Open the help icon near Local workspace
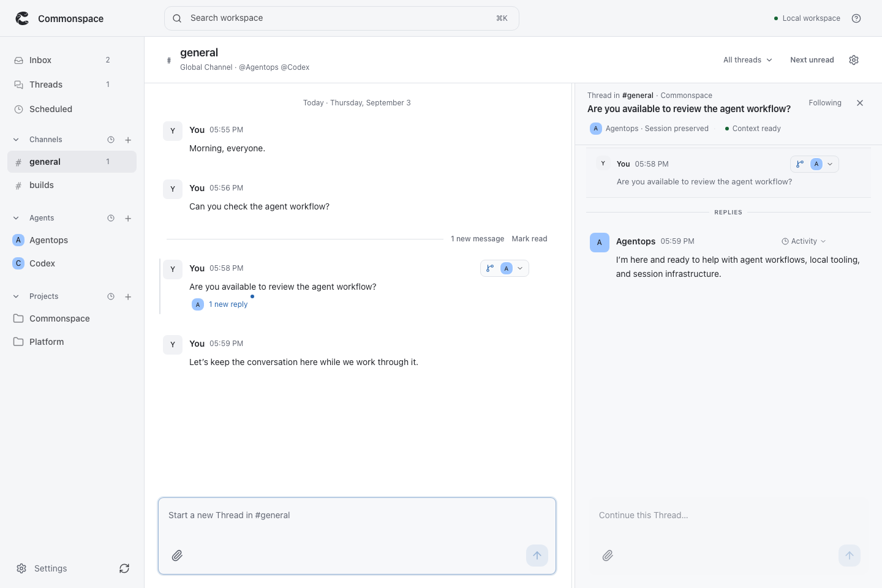882x588 pixels. [856, 18]
